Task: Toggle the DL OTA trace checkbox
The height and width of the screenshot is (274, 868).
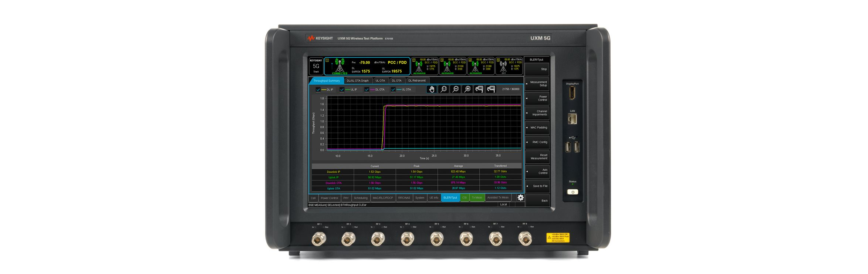Action: point(367,89)
